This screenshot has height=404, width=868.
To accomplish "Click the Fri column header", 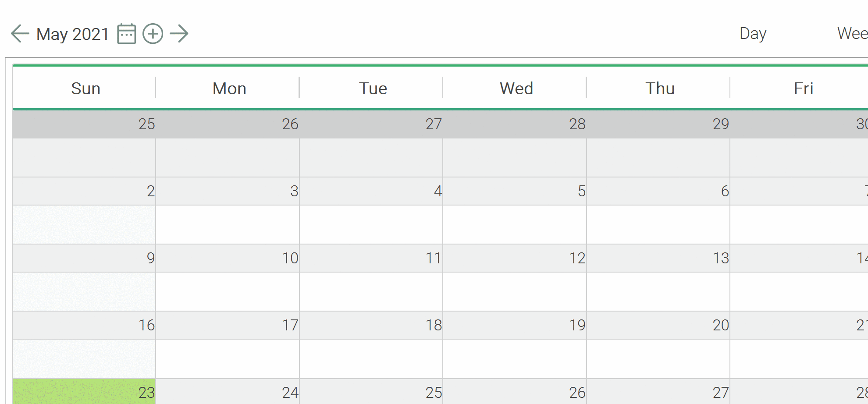I will [804, 89].
